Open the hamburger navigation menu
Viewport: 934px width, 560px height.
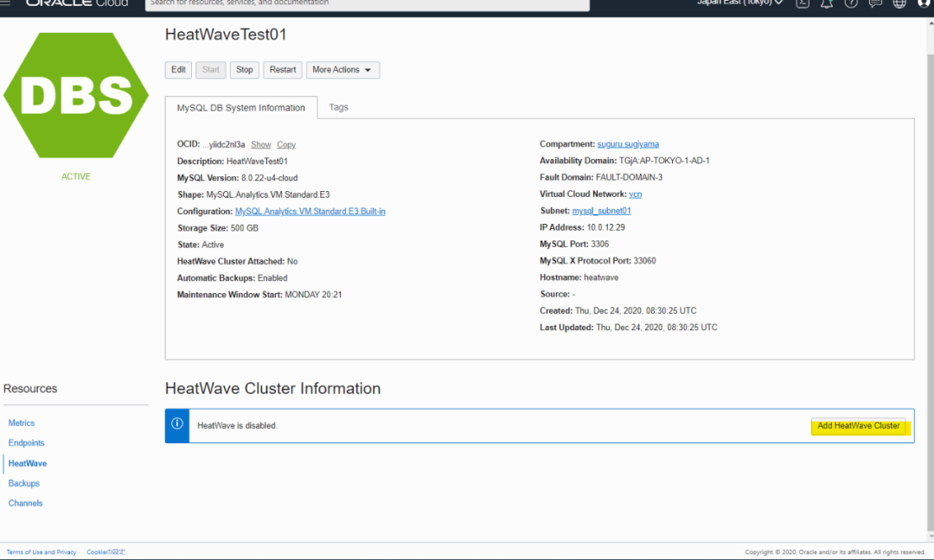point(5,3)
